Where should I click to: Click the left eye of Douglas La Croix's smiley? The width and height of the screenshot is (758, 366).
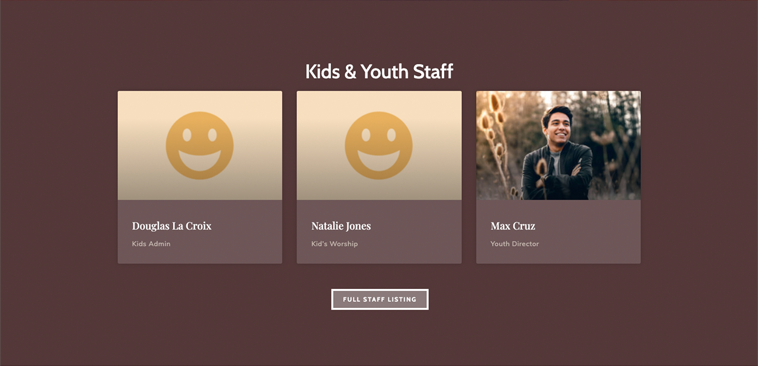(x=187, y=135)
